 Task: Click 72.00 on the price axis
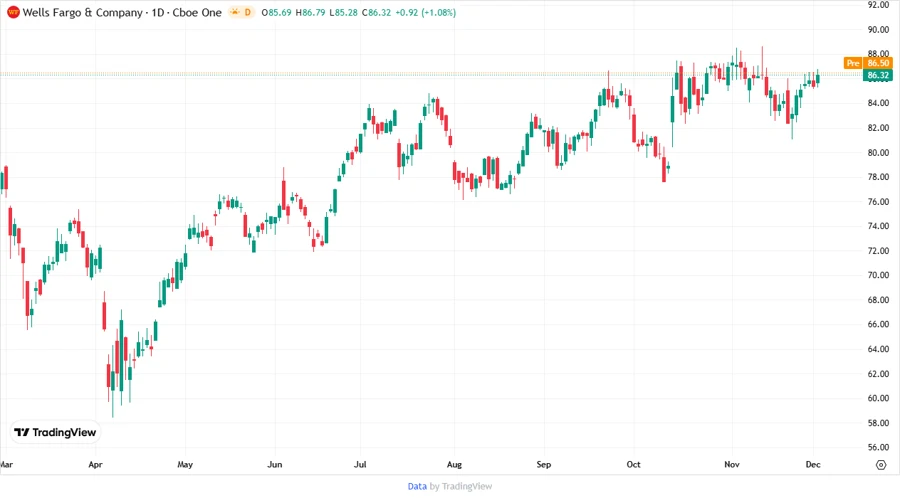coord(878,251)
